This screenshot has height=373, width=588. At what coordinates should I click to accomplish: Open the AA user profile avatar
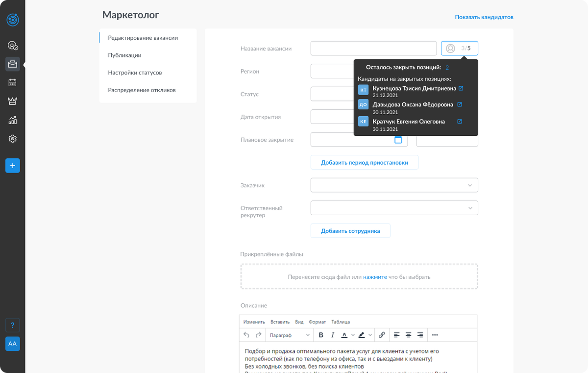point(13,344)
